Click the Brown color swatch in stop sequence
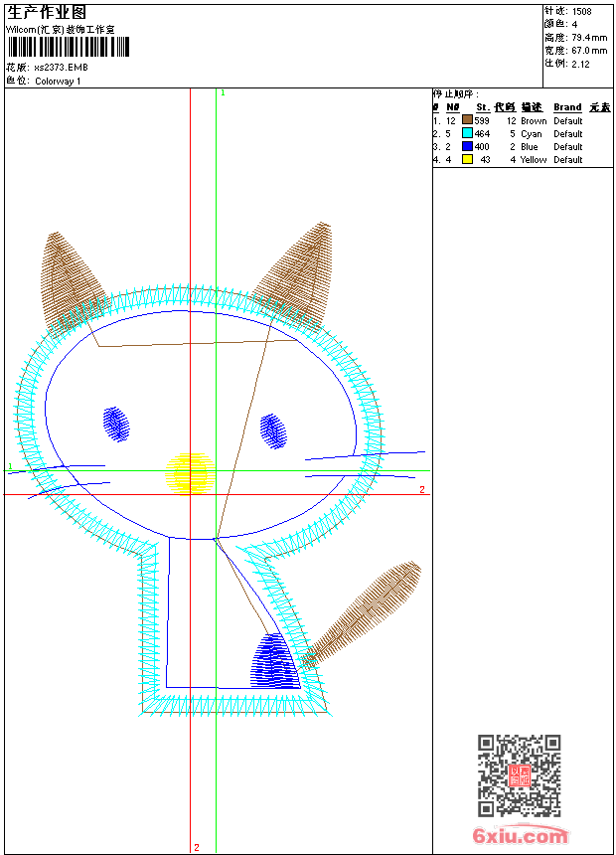616x855 pixels. coord(467,120)
